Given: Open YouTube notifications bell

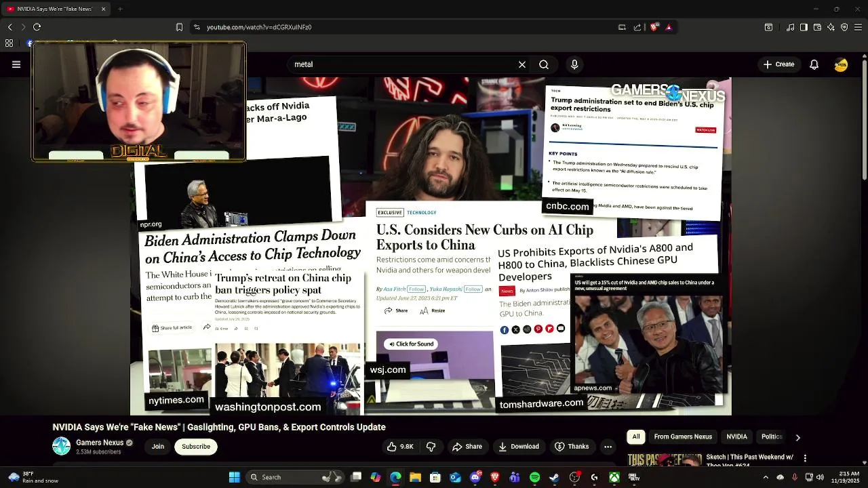Looking at the screenshot, I should click(x=814, y=64).
